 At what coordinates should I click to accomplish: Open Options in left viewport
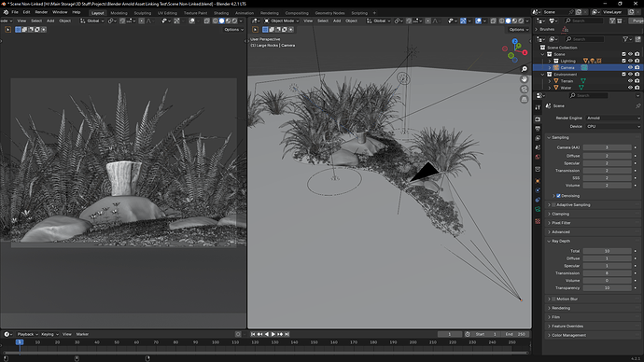click(x=233, y=30)
